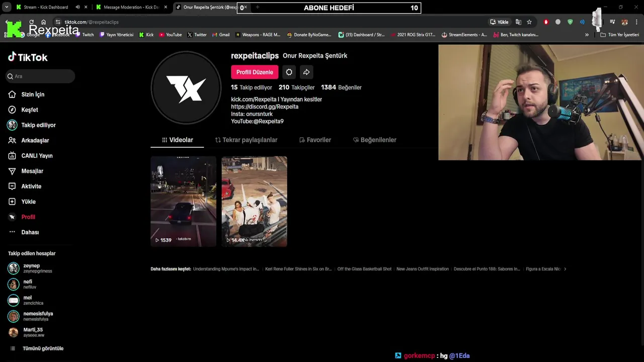Screen dimensions: 644x362
Task: Mute audio on Kick Dashboard tab
Action: 77,7
